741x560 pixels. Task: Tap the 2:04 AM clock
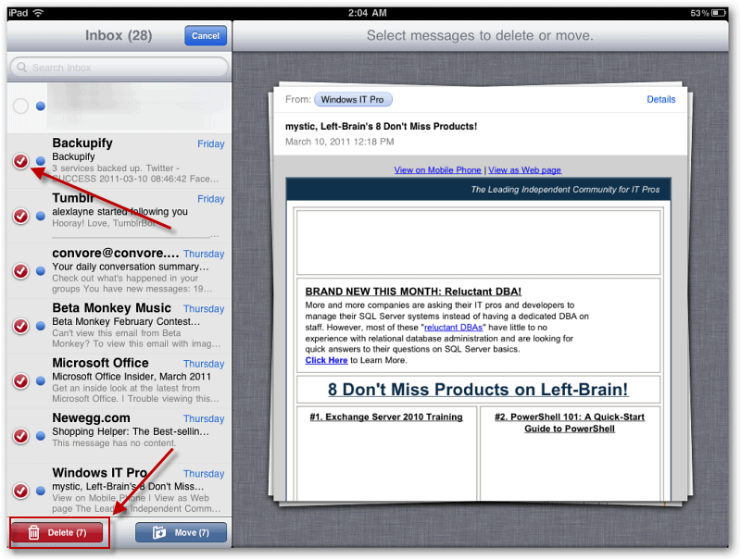pyautogui.click(x=367, y=13)
